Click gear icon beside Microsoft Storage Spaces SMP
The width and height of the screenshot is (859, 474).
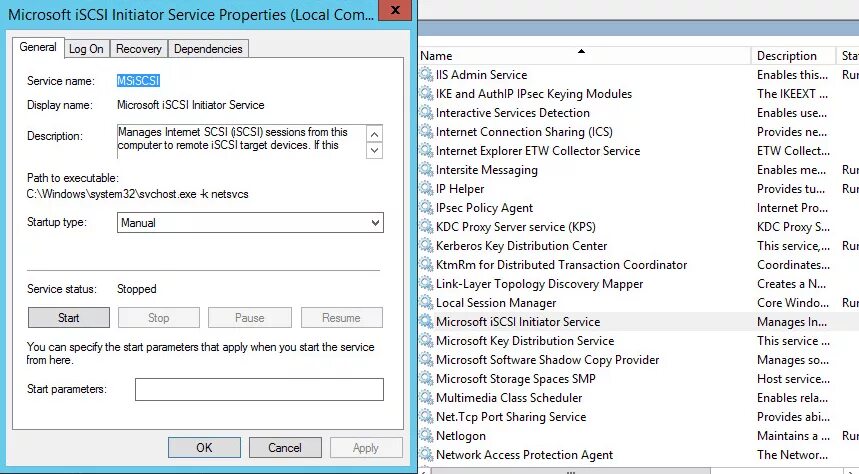[x=426, y=378]
